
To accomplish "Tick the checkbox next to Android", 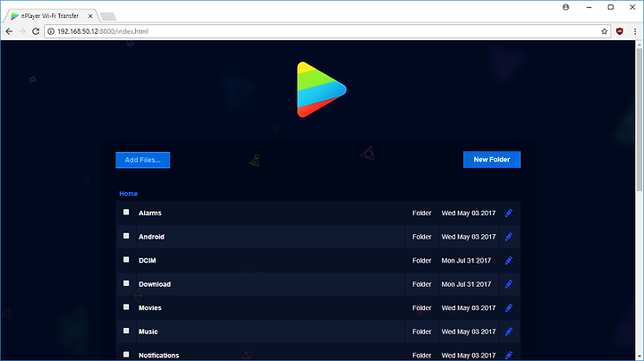I will click(x=126, y=236).
